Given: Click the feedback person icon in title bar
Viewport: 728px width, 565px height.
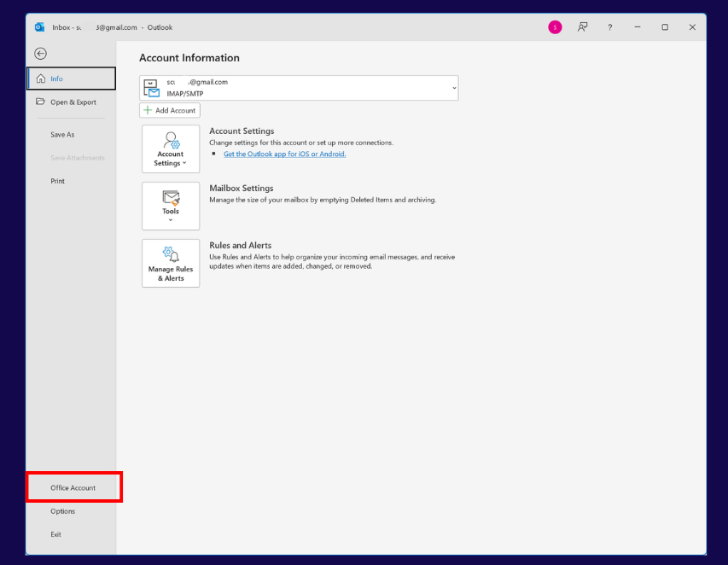Looking at the screenshot, I should 582,27.
